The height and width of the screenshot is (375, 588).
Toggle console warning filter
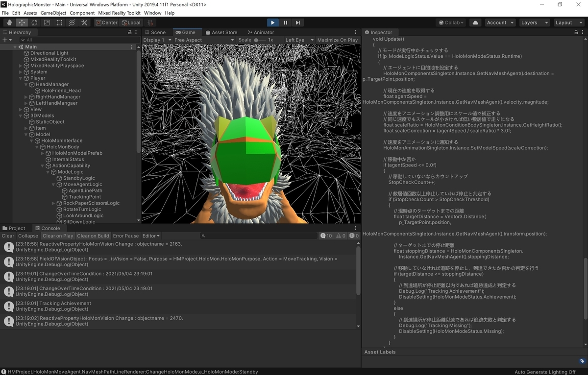[x=341, y=236]
